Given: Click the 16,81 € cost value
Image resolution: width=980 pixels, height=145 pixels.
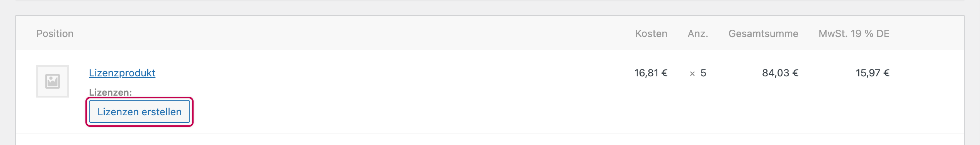Looking at the screenshot, I should coord(651,73).
